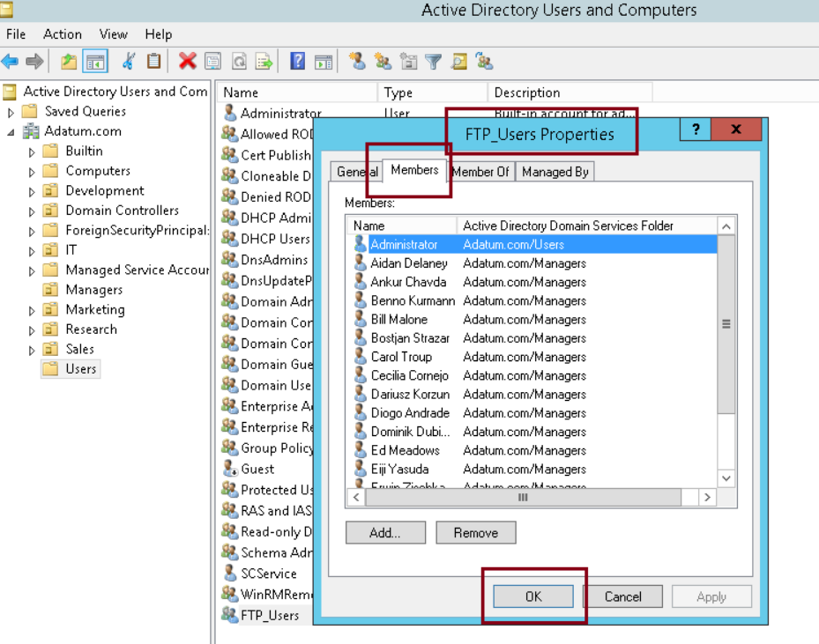Expand the Development OU

click(x=32, y=191)
